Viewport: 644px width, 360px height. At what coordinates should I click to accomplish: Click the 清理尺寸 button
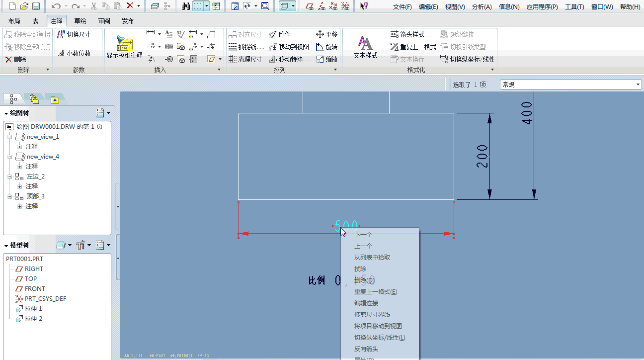245,59
